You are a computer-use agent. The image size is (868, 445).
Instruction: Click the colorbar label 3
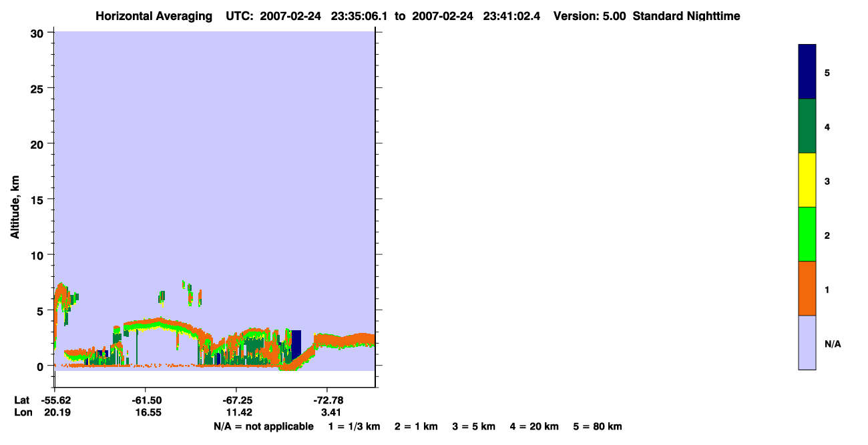click(827, 181)
